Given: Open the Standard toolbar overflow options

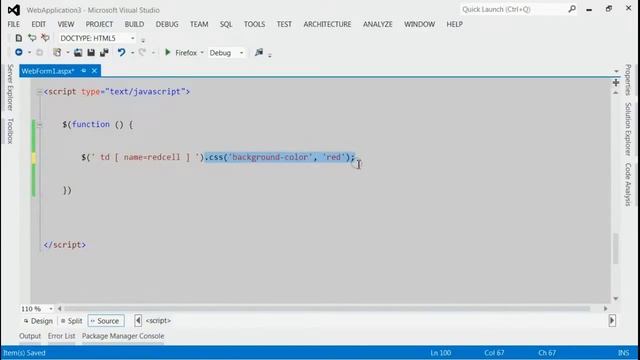Looking at the screenshot, I should (x=270, y=54).
